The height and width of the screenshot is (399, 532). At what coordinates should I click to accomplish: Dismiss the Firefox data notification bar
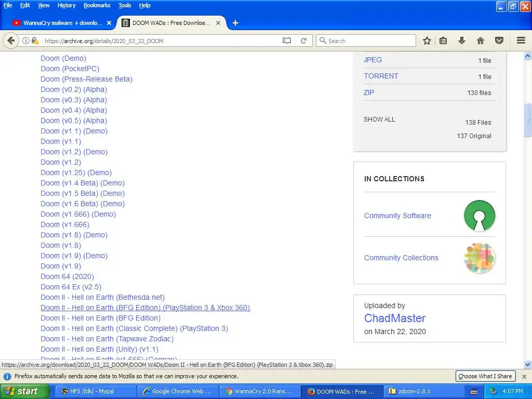[x=524, y=376]
